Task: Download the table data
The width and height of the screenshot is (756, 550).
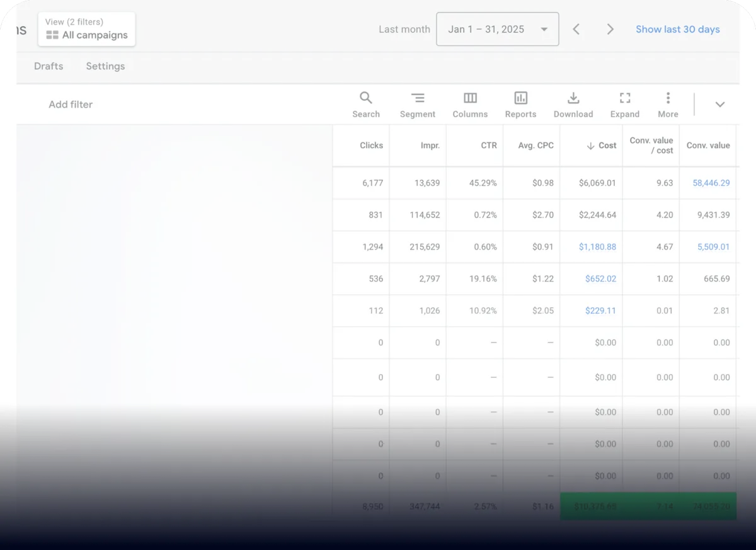Action: point(573,105)
